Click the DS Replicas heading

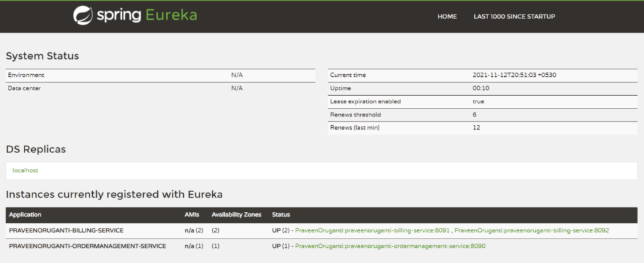pos(36,149)
